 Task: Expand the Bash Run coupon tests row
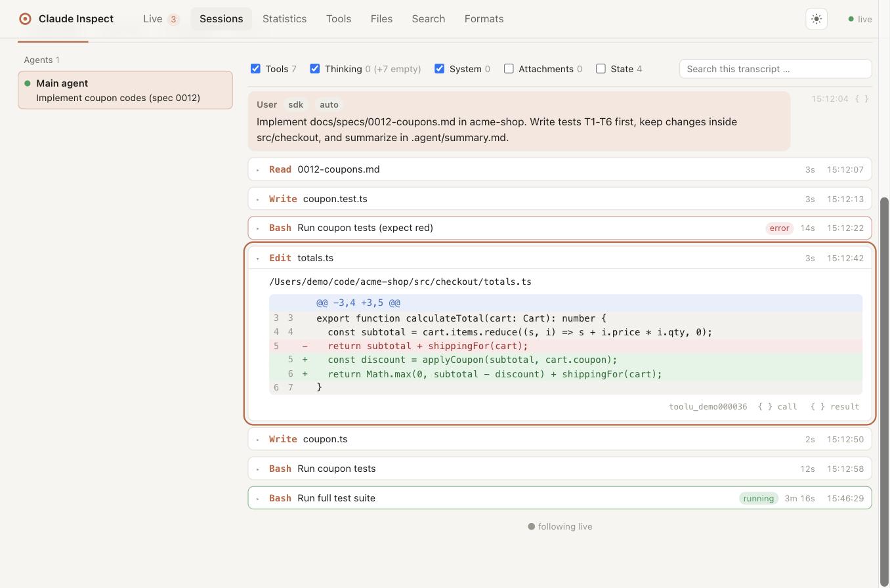coord(560,469)
